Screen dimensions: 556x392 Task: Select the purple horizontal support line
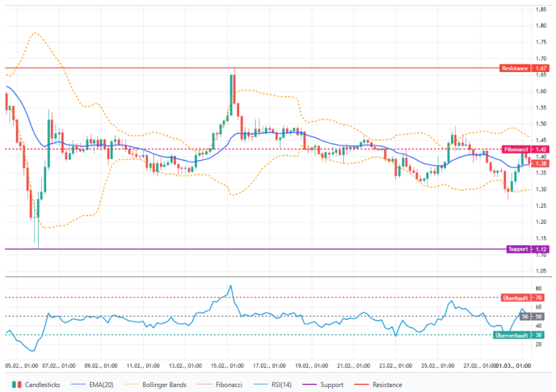click(x=253, y=249)
